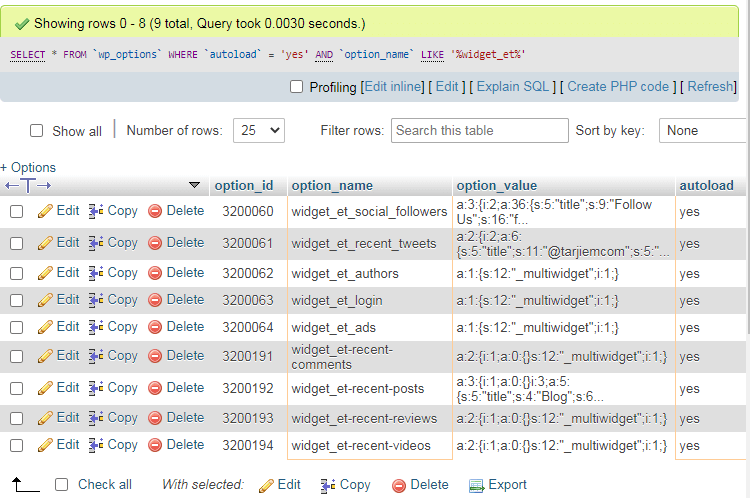The image size is (750, 498).
Task: Click the AND keyword in the SQL query
Action: (324, 55)
